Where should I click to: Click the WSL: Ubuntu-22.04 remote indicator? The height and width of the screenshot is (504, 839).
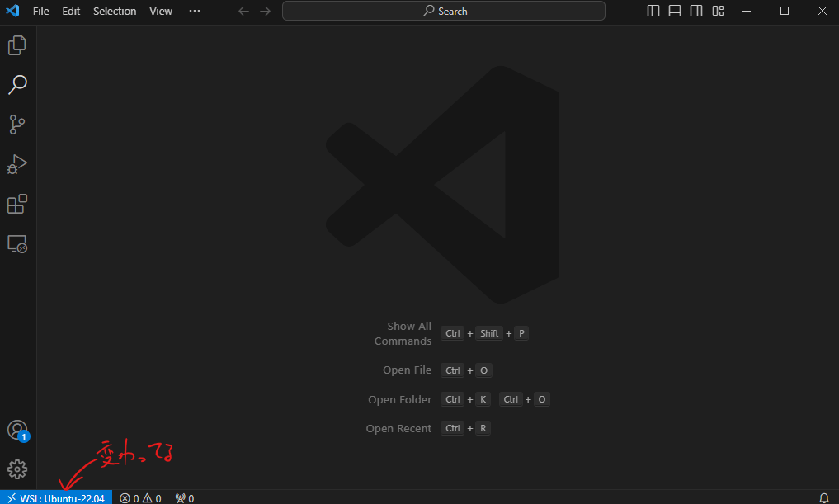(x=56, y=498)
